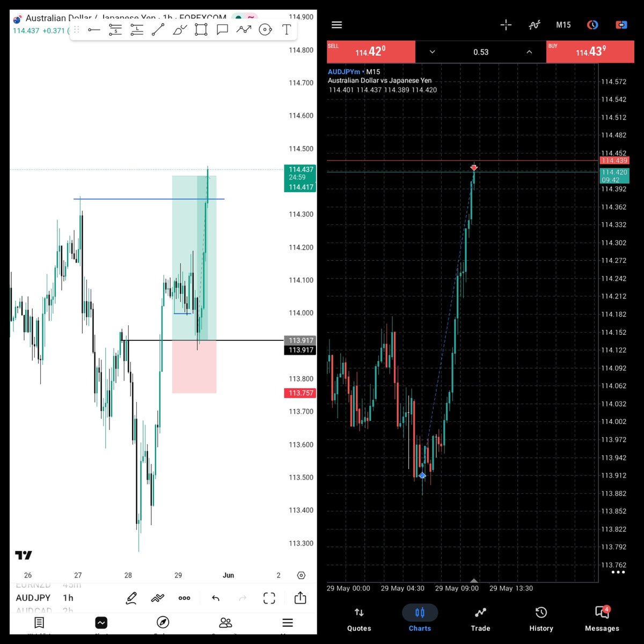The width and height of the screenshot is (644, 644).
Task: Select the red sell arrow marker
Action: (474, 167)
